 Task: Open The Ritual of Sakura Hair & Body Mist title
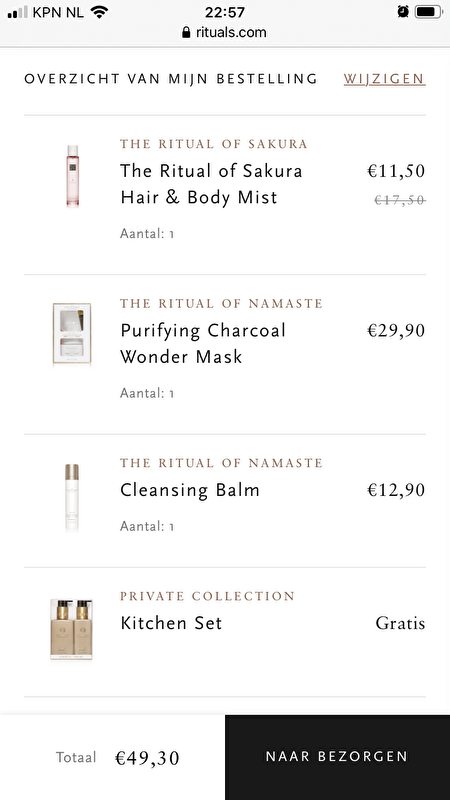[211, 184]
